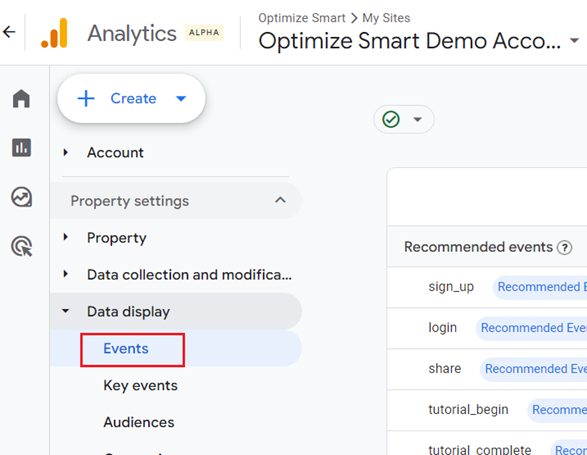Viewport: 587px width, 455px height.
Task: Click the share event name
Action: (x=445, y=369)
